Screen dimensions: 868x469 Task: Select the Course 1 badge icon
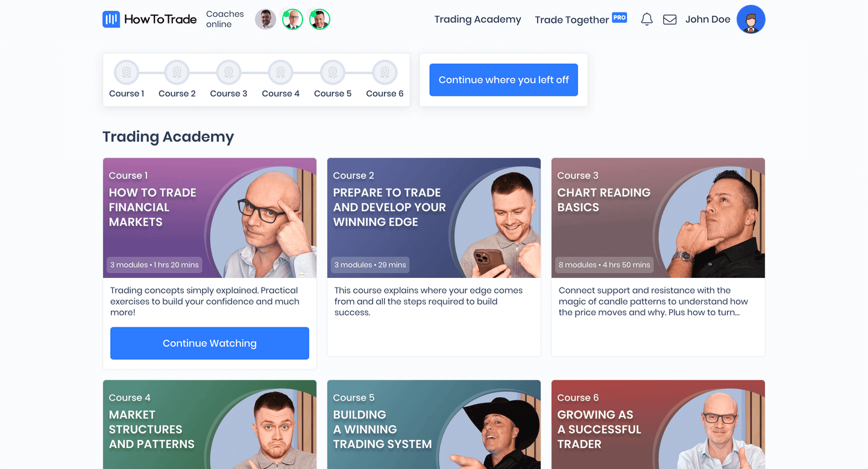tap(127, 72)
